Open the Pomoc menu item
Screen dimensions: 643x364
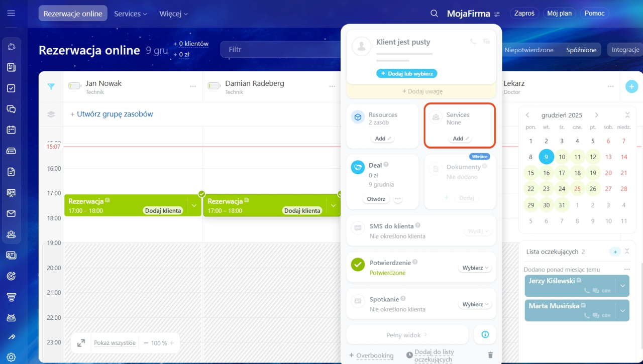[595, 14]
